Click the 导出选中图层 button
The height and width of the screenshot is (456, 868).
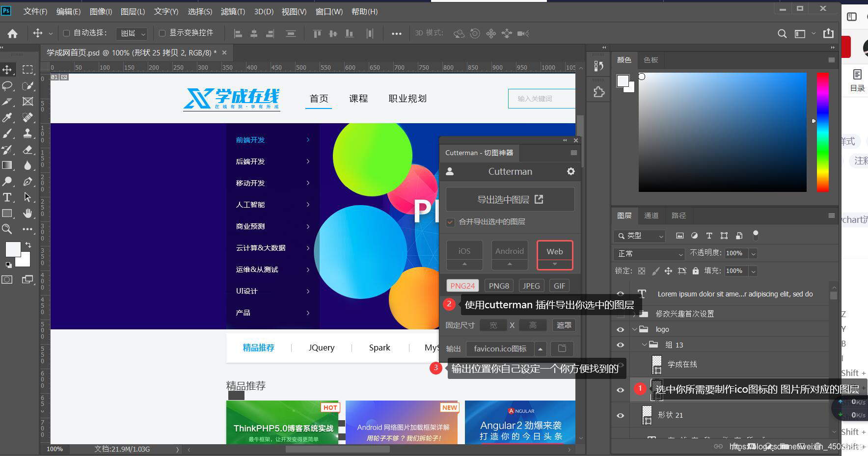[x=510, y=199]
